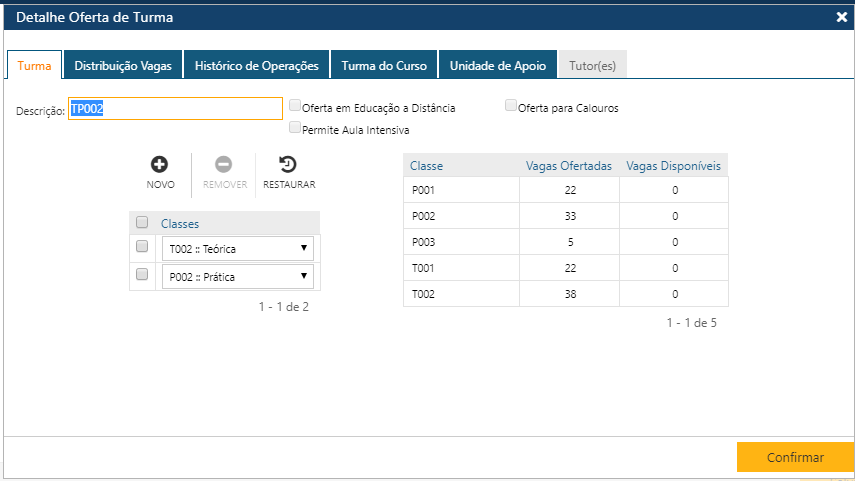This screenshot has width=858, height=481.
Task: Expand the P002 :: Prática dropdown
Action: [238, 276]
